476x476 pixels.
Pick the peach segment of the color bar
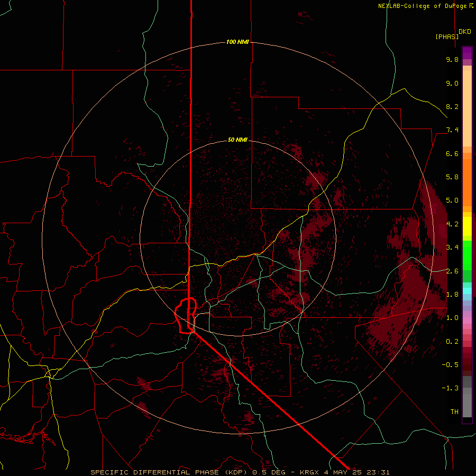point(467,106)
